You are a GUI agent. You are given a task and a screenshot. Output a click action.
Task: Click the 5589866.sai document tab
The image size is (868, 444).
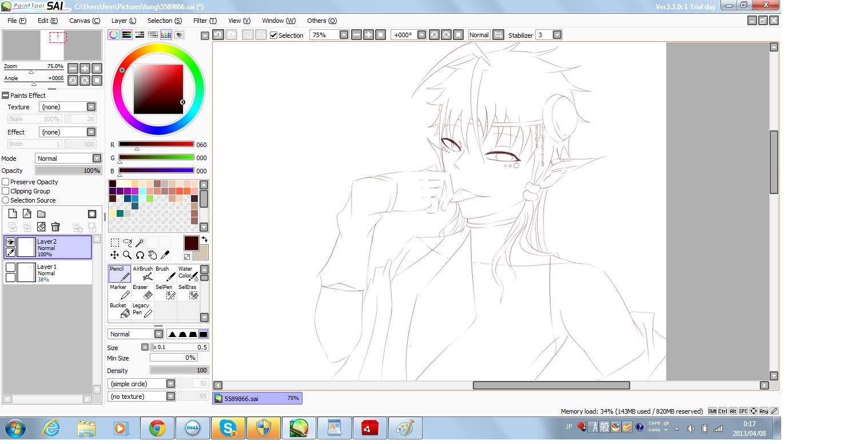click(257, 398)
